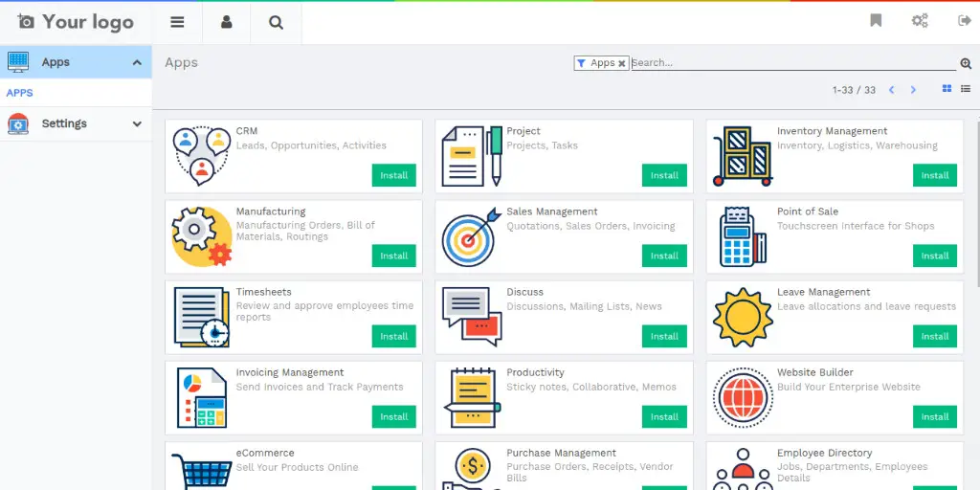
Task: Install the Sales Management app
Action: click(x=664, y=256)
